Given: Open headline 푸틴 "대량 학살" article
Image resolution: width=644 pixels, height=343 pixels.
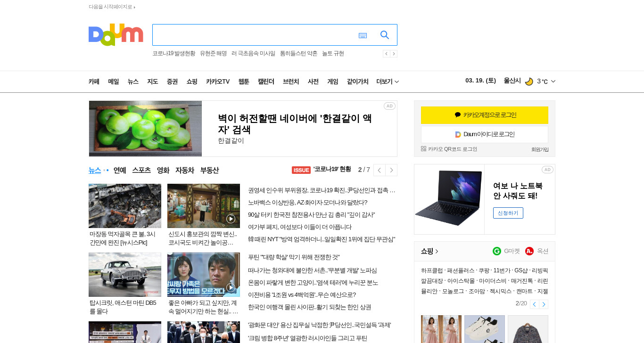Looking at the screenshot, I should coord(294,257).
